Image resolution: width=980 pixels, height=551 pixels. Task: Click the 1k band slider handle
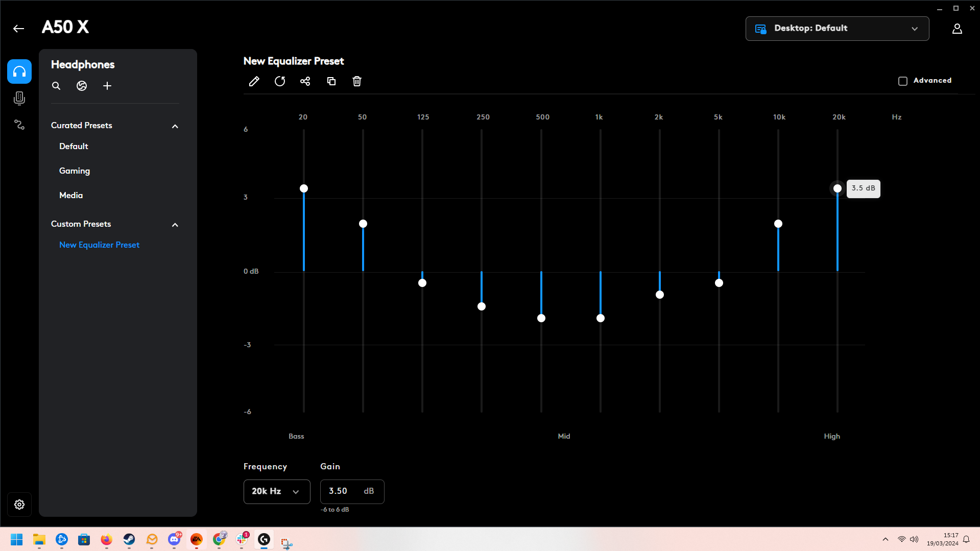(x=601, y=318)
